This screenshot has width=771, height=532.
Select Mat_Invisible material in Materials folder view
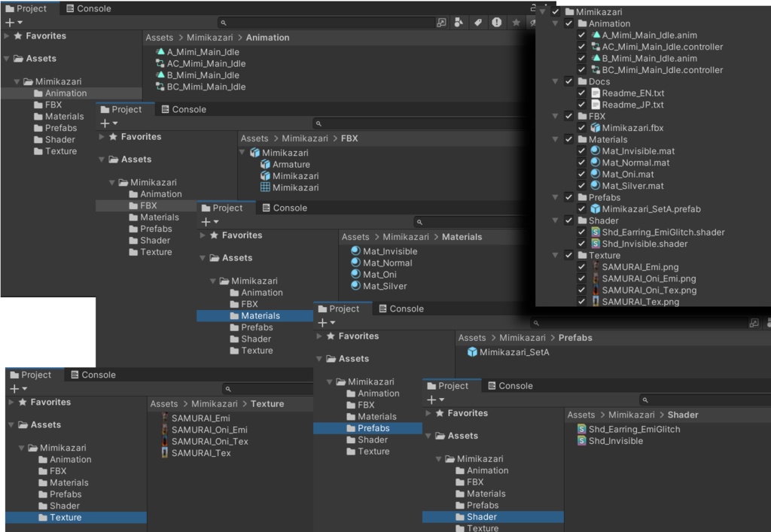(384, 251)
